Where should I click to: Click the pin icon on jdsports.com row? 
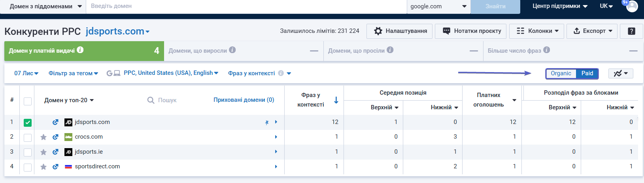click(x=267, y=122)
